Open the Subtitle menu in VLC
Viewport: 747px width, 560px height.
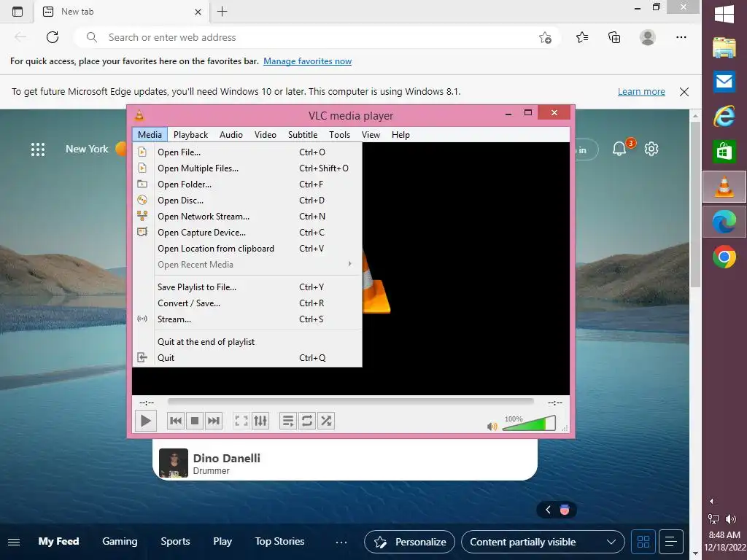point(303,135)
